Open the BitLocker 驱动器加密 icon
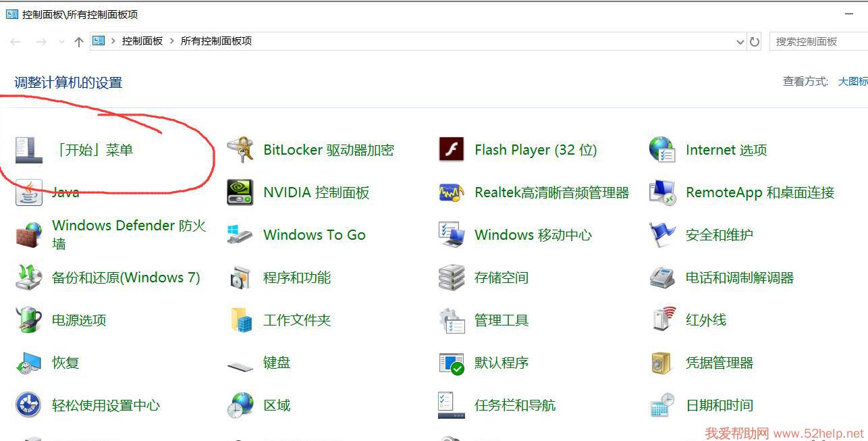The width and height of the screenshot is (868, 441). (240, 150)
